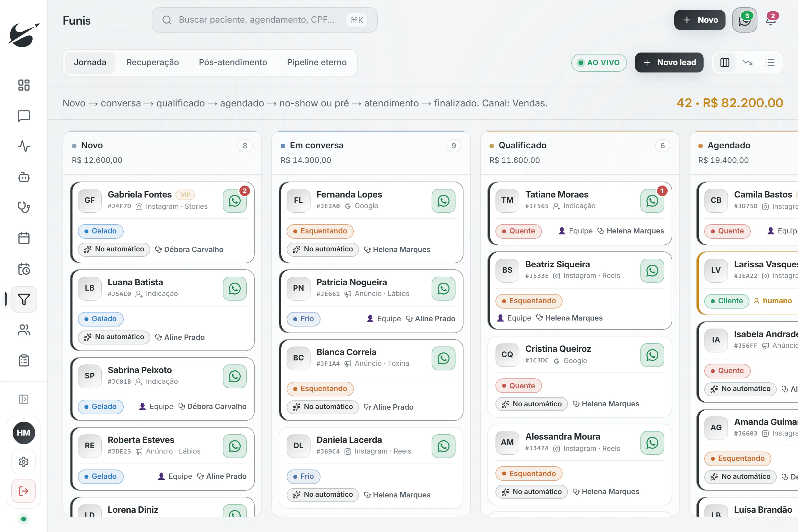Viewport: 798px width, 532px height.
Task: Click the Em conversa column count badge
Action: 454,146
